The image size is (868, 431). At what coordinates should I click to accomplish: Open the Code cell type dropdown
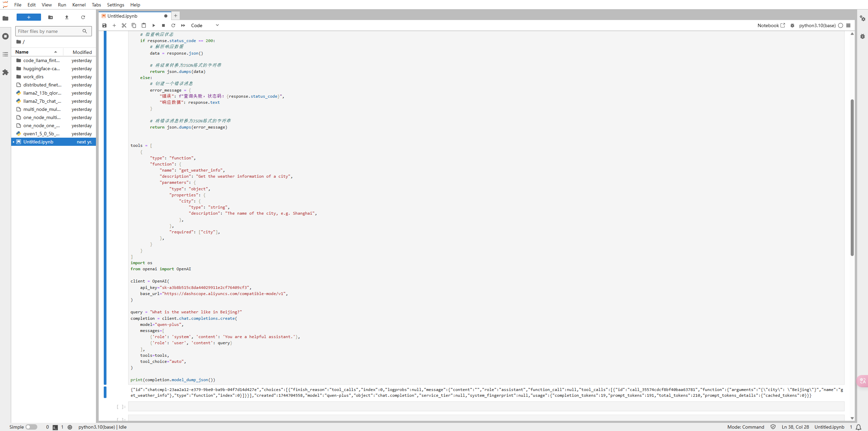tap(205, 25)
